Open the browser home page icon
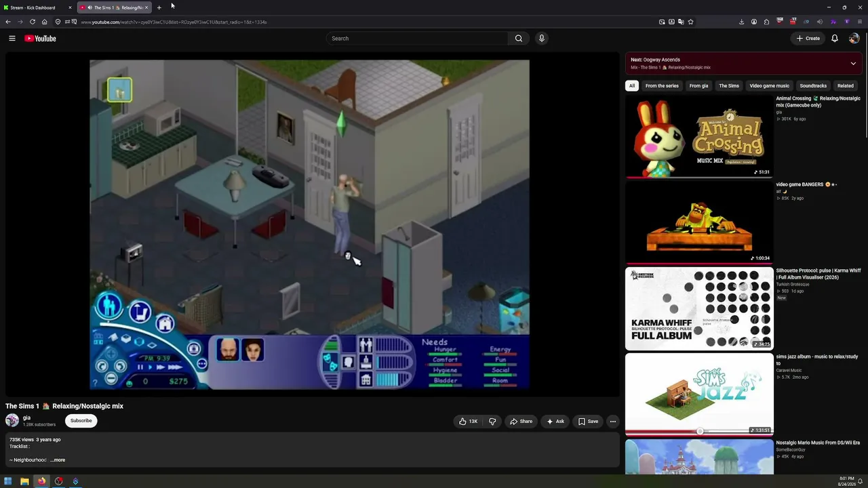Image resolution: width=868 pixels, height=488 pixels. pyautogui.click(x=45, y=22)
